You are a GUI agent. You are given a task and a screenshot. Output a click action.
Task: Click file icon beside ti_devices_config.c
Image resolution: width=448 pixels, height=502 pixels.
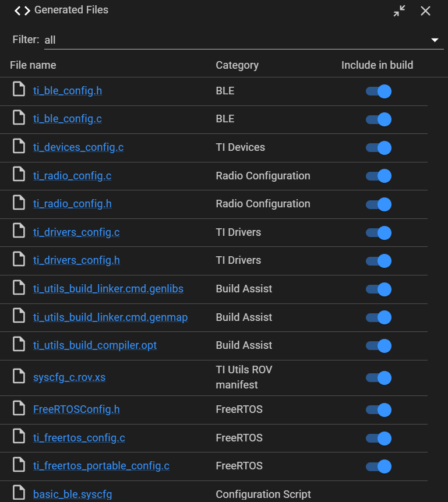[19, 147]
